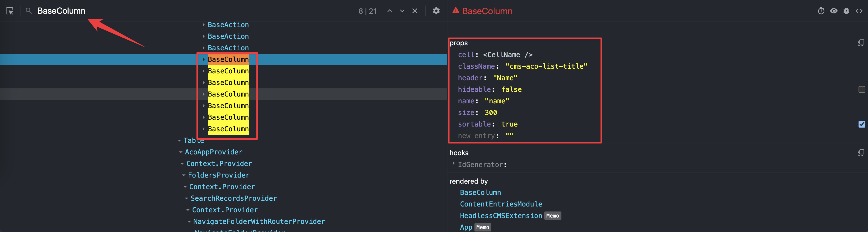Viewport: 868px width, 232px height.
Task: Go to next search result arrow
Action: (402, 11)
